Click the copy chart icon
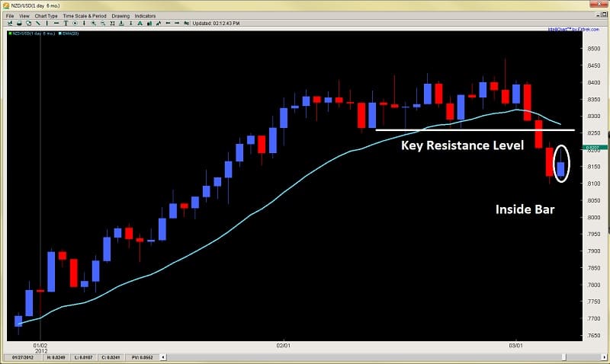The height and width of the screenshot is (364, 610). (28, 24)
